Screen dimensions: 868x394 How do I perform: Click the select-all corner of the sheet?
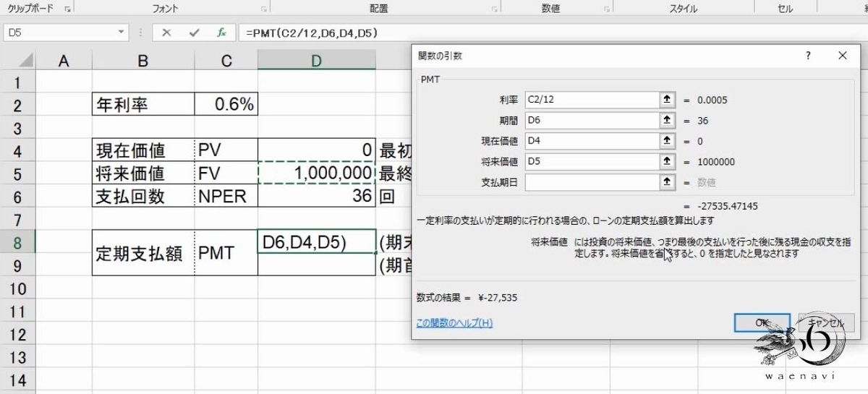[x=17, y=61]
